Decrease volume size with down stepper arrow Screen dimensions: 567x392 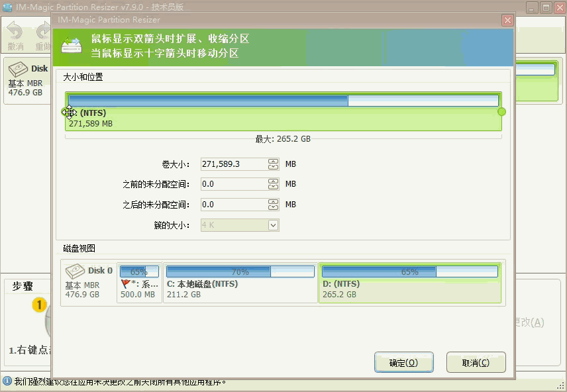[x=274, y=167]
